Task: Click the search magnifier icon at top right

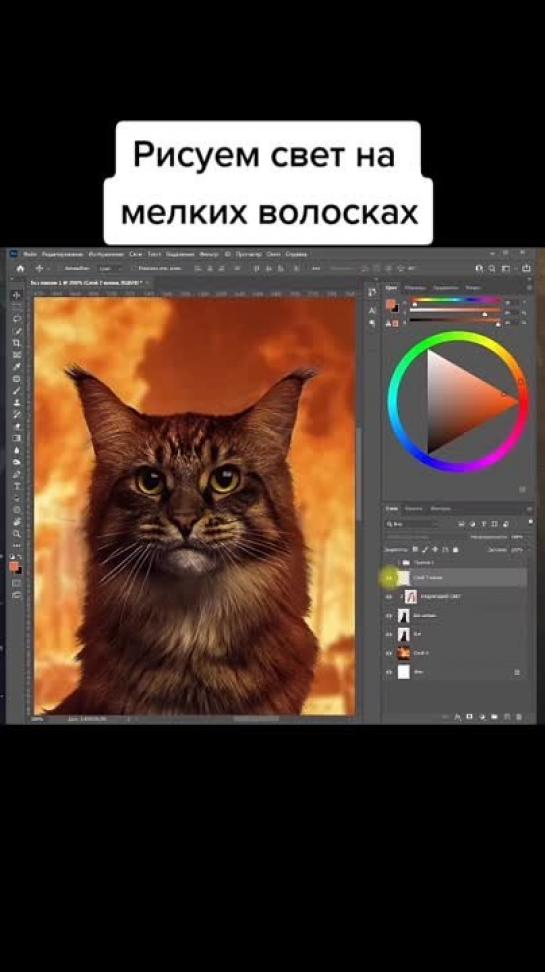Action: [492, 268]
